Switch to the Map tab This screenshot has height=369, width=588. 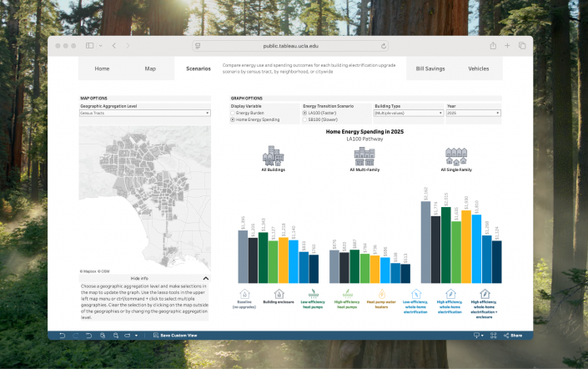150,68
